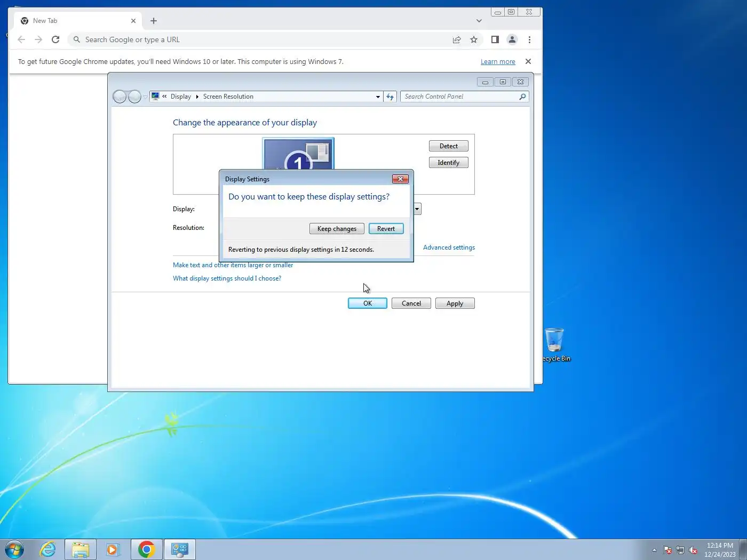Open What display settings should I choose link
Screen dimensions: 747x560
click(227, 278)
